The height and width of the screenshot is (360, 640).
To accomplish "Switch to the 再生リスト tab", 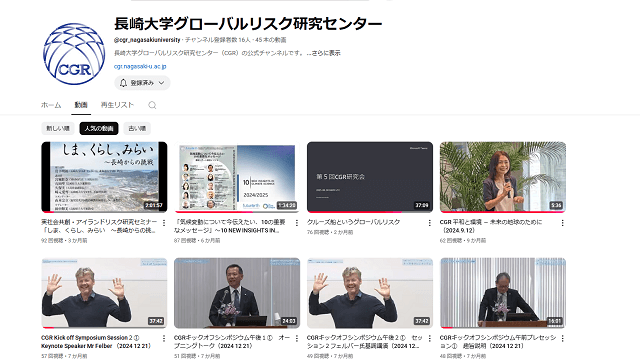I will click(117, 105).
